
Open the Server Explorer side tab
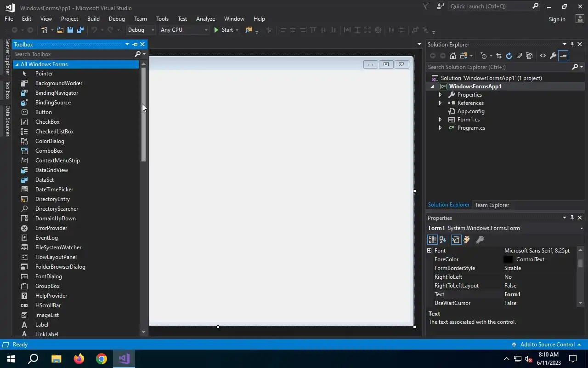[x=7, y=57]
